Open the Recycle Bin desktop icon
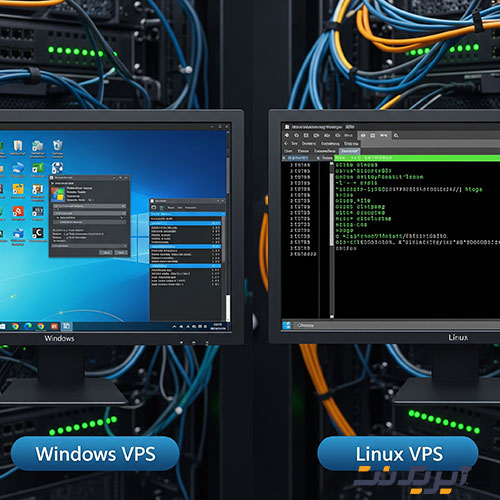 coord(57,145)
